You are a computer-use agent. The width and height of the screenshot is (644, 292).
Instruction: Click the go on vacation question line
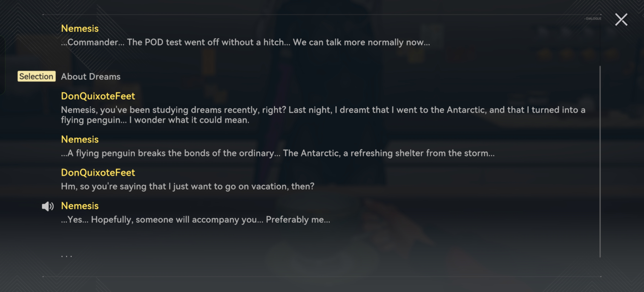[x=187, y=186]
